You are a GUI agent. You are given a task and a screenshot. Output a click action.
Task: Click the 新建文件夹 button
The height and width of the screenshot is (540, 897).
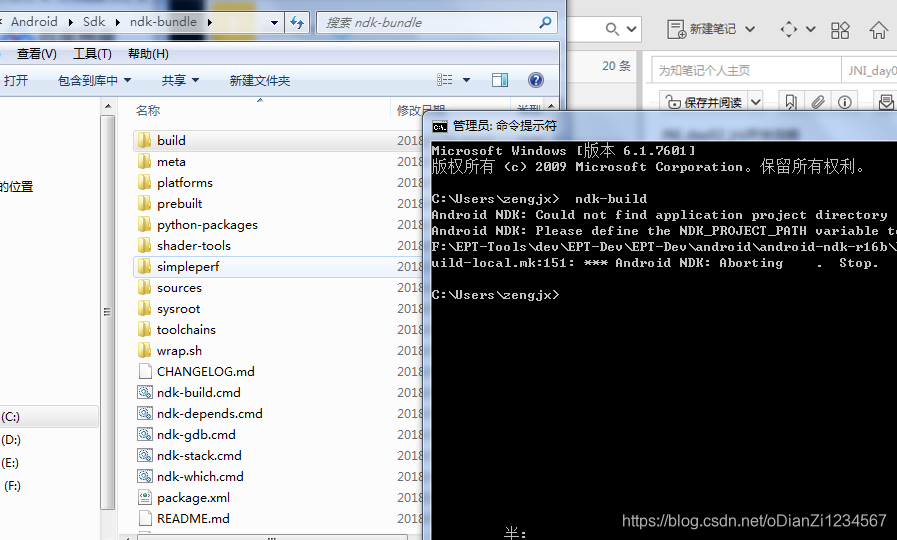click(x=260, y=81)
